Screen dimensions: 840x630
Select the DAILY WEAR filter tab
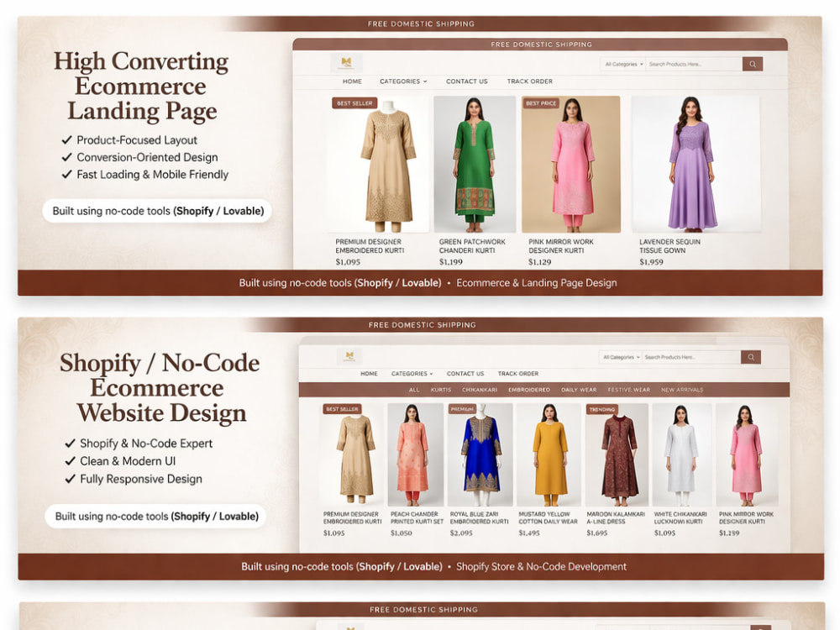tap(579, 390)
